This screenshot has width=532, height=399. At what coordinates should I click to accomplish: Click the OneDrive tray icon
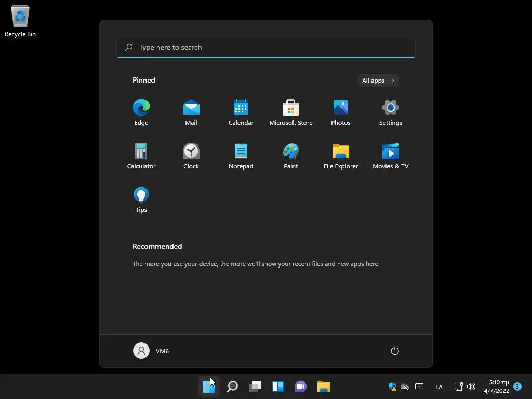[x=405, y=387]
